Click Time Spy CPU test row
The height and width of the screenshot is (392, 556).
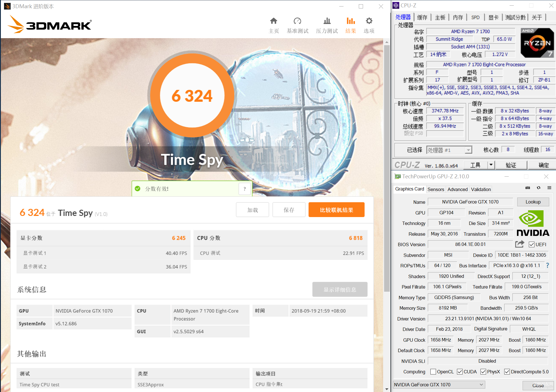[x=74, y=384]
